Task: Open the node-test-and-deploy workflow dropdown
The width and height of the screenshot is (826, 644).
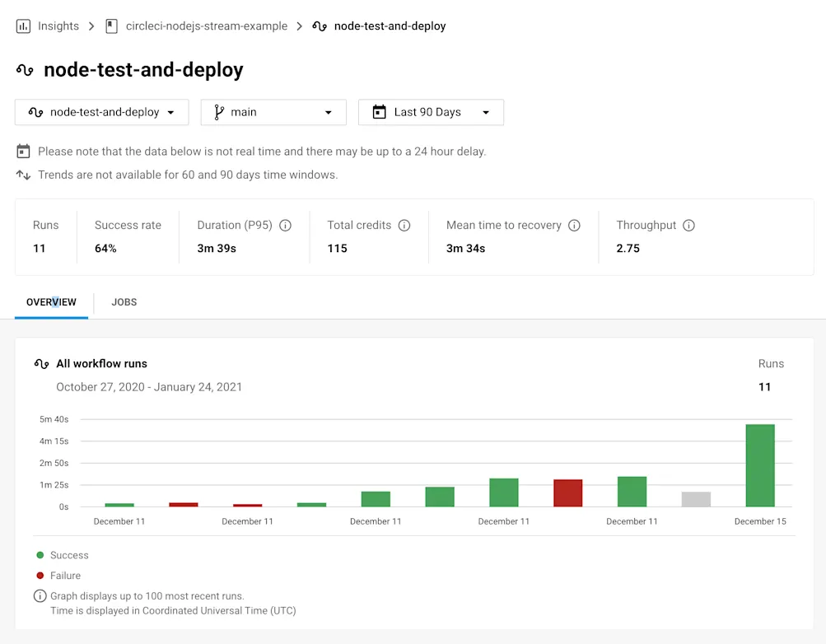Action: (x=101, y=112)
